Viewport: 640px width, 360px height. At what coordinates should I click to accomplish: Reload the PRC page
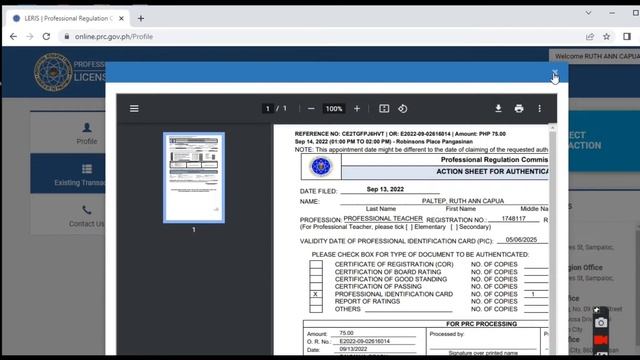coord(46,36)
